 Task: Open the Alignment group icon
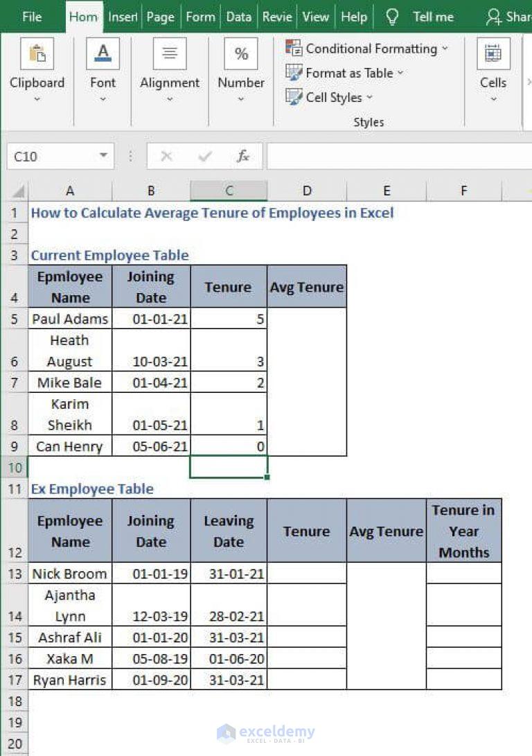170,53
